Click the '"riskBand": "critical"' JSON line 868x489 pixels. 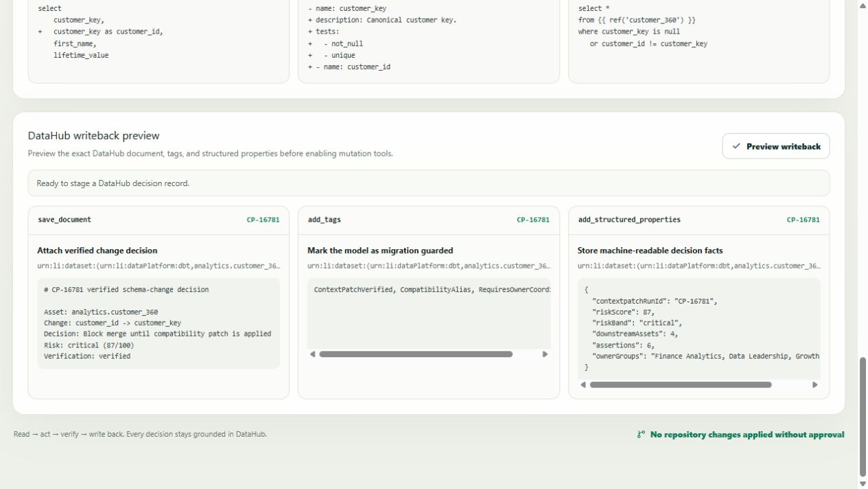637,323
